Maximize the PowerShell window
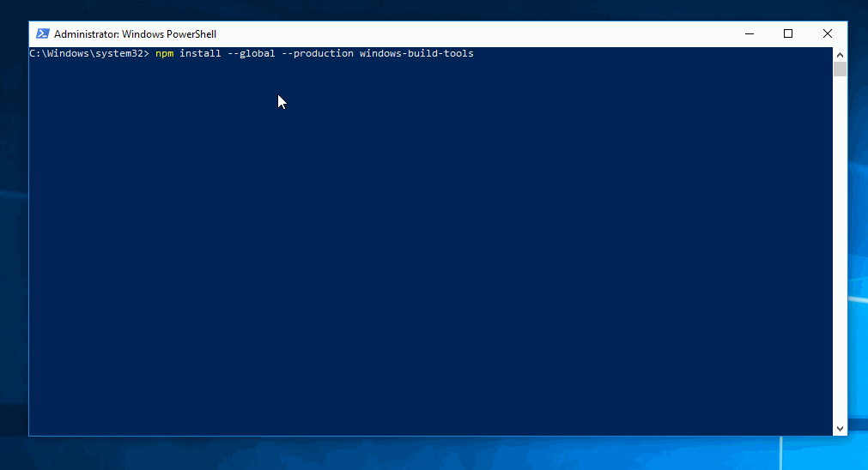The height and width of the screenshot is (470, 868). point(788,33)
